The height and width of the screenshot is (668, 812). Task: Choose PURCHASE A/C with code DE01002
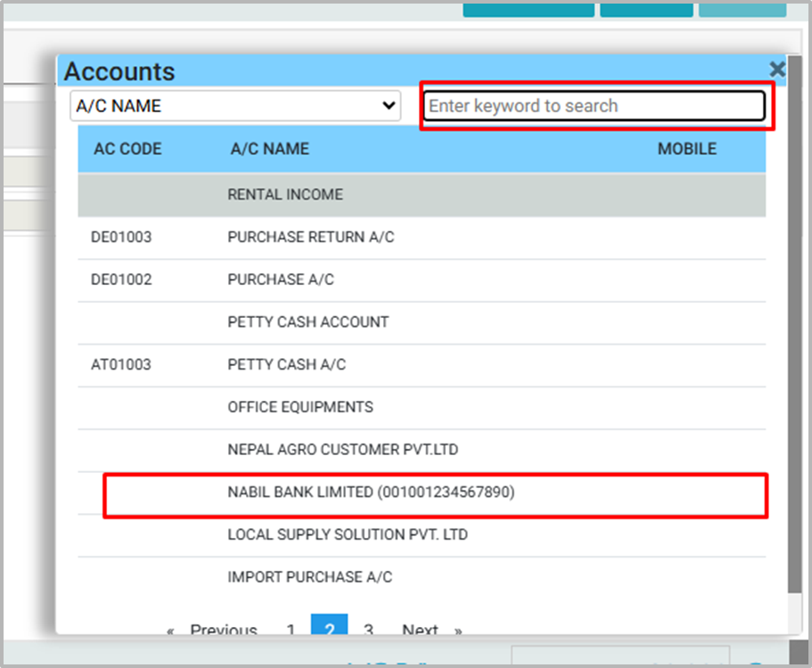(281, 280)
